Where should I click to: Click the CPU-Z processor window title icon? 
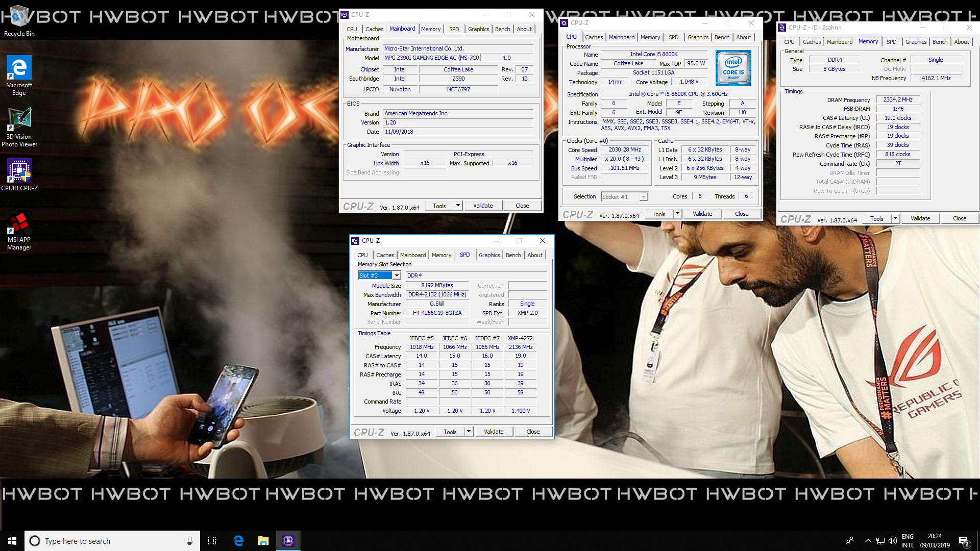click(x=565, y=23)
